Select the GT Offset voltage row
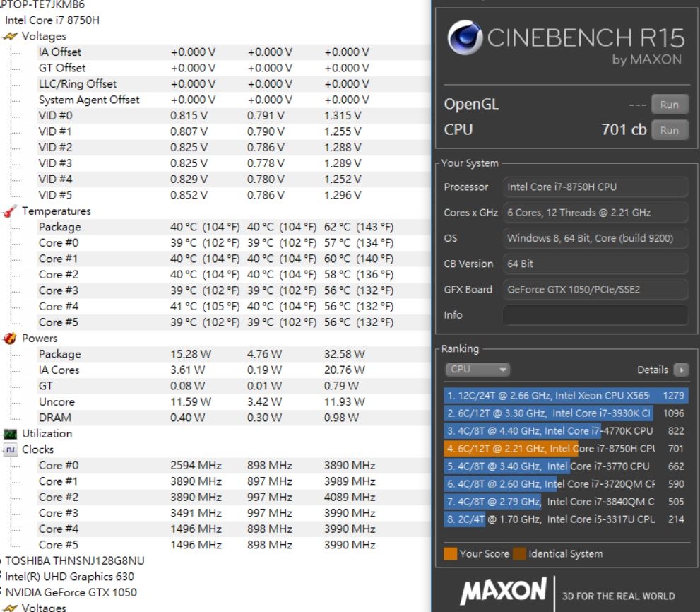 (x=233, y=68)
